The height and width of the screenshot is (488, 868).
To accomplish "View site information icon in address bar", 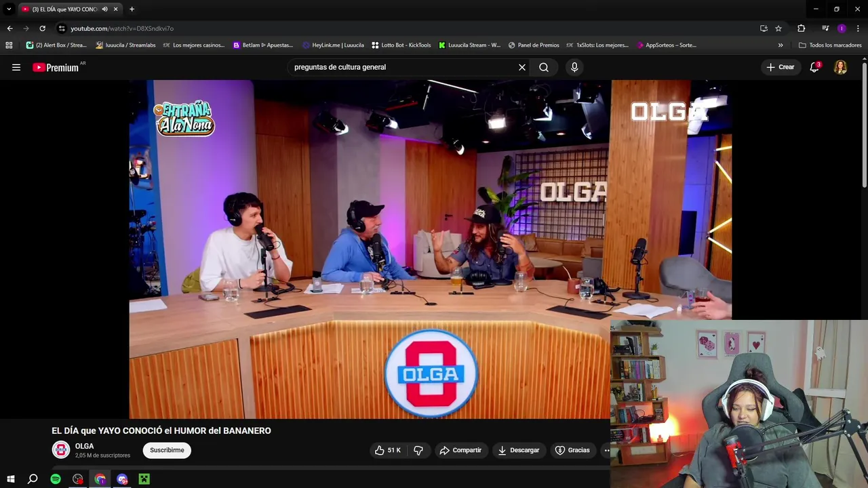I will coord(62,28).
